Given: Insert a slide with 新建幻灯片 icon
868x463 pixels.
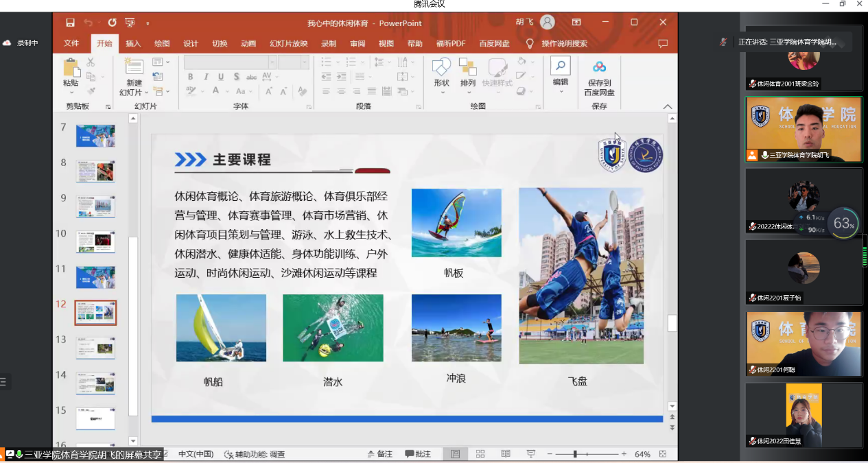Looking at the screenshot, I should coord(134,67).
